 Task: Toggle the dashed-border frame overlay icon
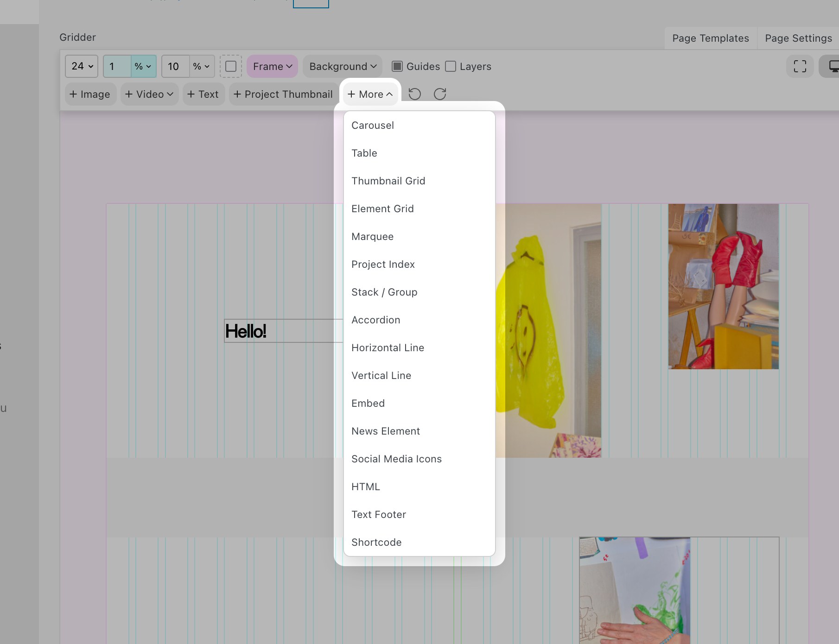tap(231, 66)
